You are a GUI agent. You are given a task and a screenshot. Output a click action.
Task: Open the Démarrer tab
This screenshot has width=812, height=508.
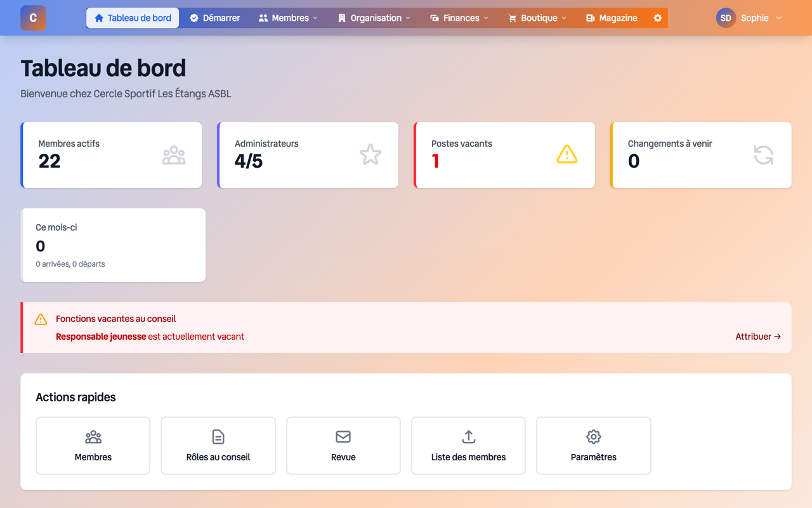[x=215, y=18]
